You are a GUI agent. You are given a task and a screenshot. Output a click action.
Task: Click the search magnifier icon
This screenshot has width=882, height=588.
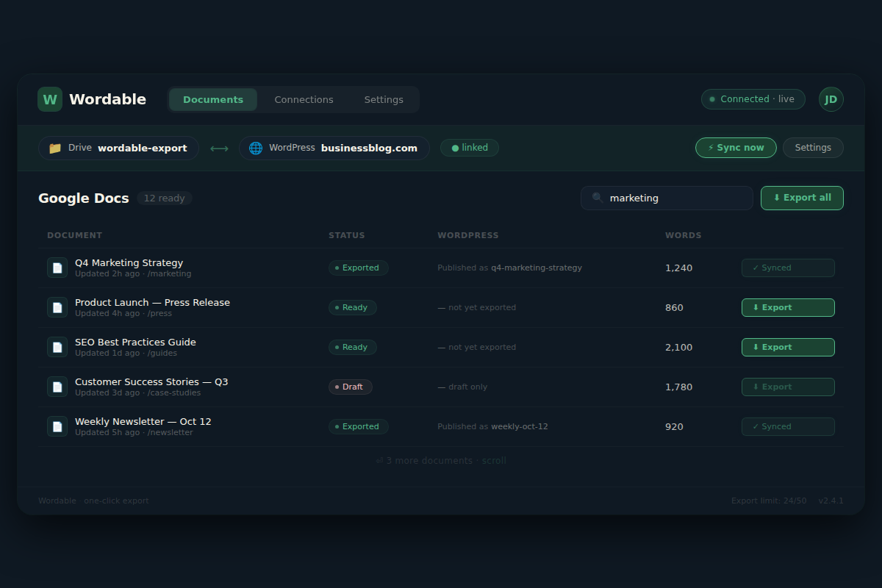598,198
